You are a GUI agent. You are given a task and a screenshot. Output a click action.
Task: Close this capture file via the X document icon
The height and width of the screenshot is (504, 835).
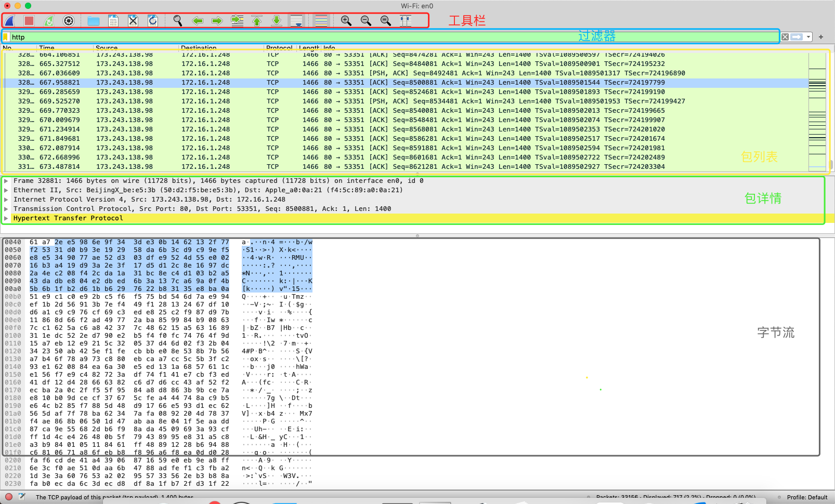tap(133, 21)
